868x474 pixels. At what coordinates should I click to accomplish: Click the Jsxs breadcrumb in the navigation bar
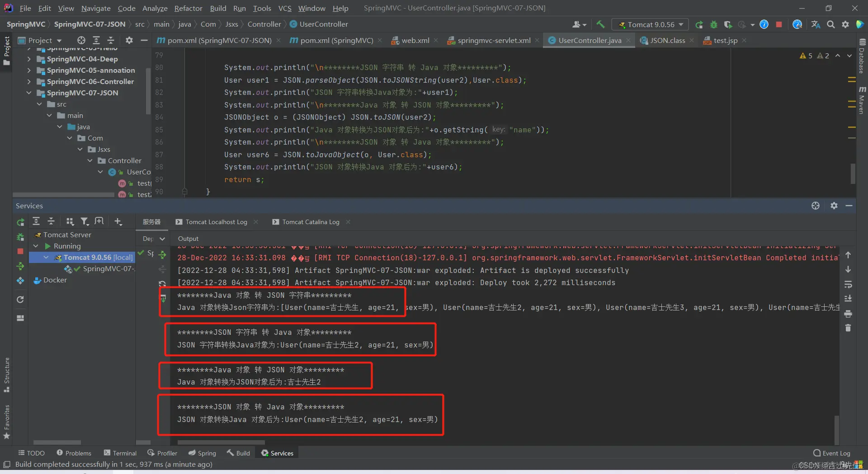(231, 24)
